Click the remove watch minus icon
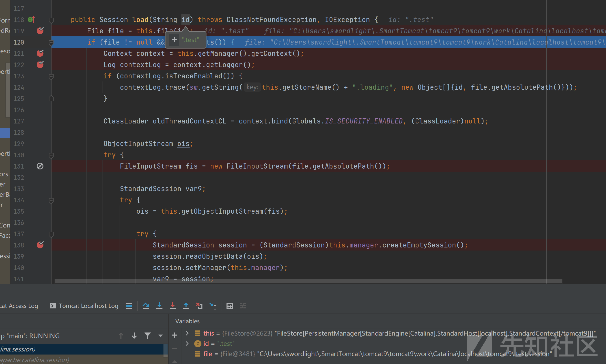This screenshot has width=606, height=364. pos(175,348)
